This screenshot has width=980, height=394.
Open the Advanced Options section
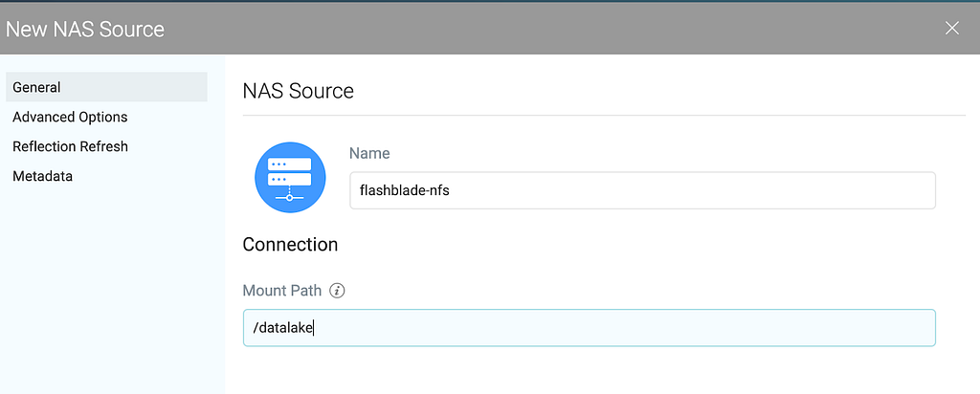tap(70, 117)
